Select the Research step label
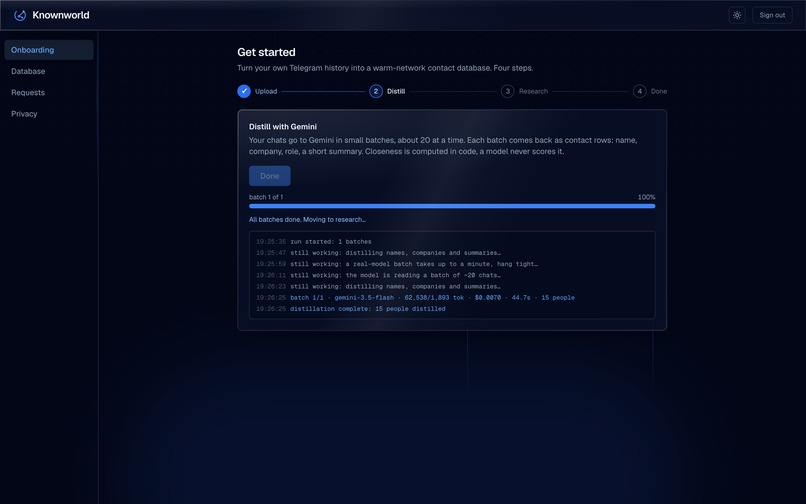This screenshot has width=806, height=504. tap(533, 91)
